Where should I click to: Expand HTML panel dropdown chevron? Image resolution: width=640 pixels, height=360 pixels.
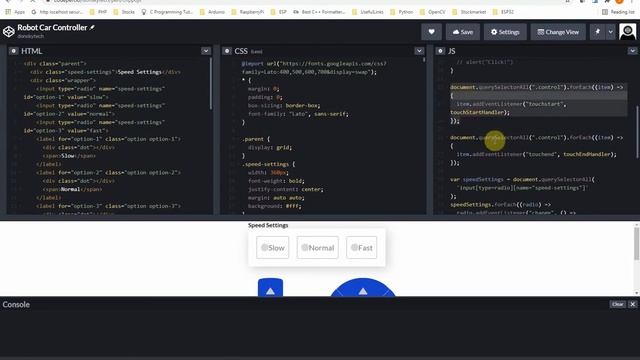pos(206,51)
